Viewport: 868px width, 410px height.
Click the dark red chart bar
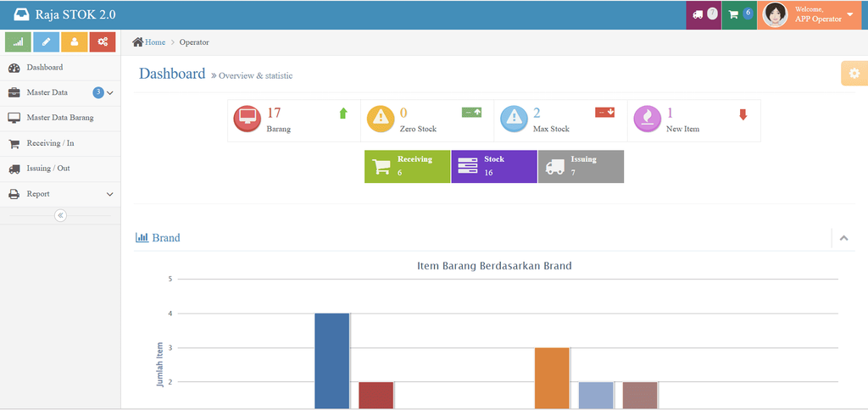tap(376, 395)
